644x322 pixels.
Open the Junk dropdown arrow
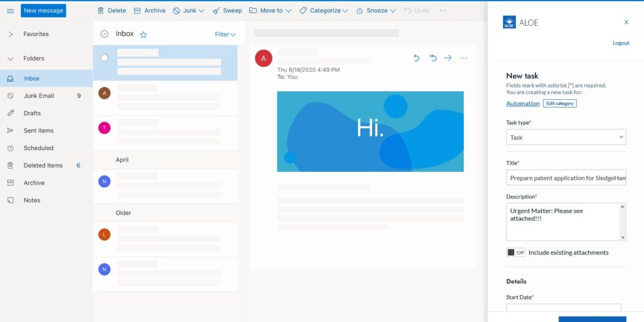(201, 11)
